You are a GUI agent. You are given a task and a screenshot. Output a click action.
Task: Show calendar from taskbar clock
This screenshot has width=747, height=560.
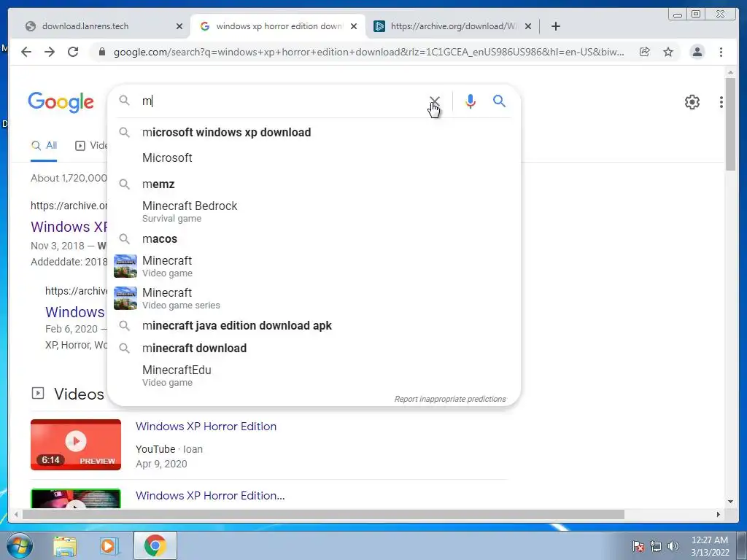(710, 546)
